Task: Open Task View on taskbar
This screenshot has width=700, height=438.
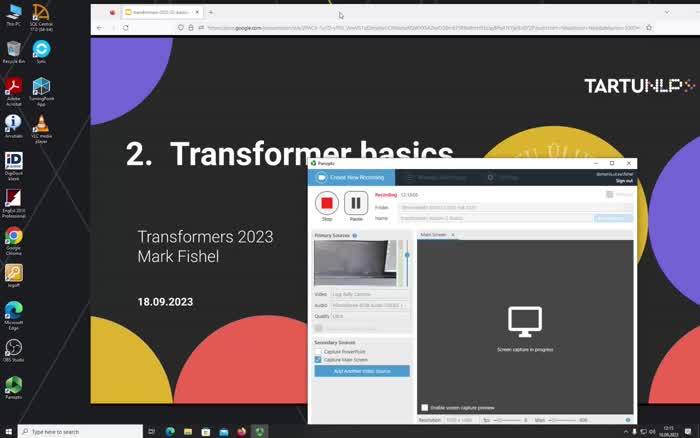Action: (x=151, y=432)
